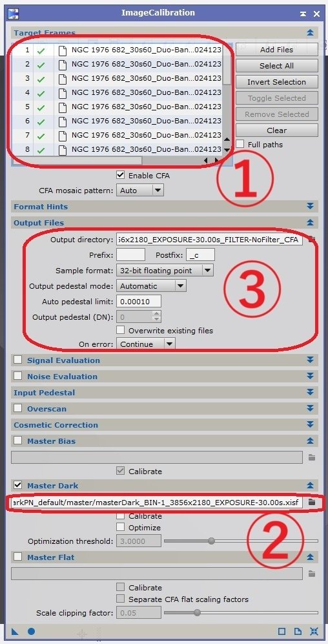Disable the Master Dark checkbox
The height and width of the screenshot is (644, 328).
[17, 485]
